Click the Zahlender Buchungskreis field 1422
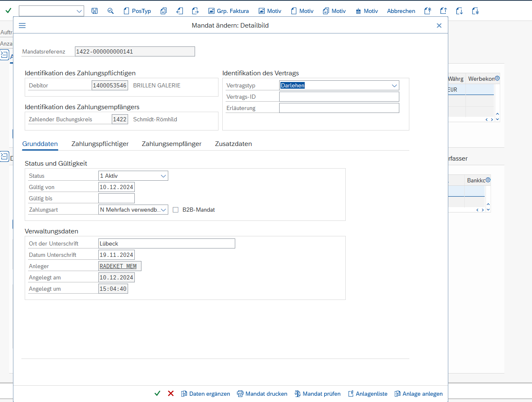Image resolution: width=532 pixels, height=402 pixels. (x=120, y=119)
